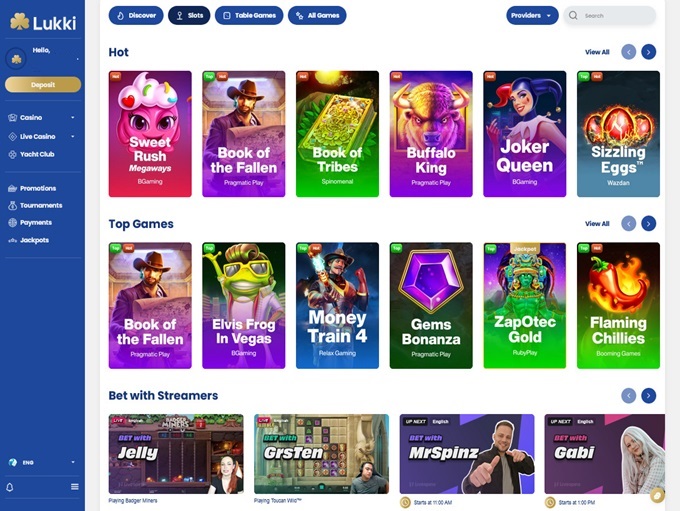Open the All Games tab
680x511 pixels.
317,16
